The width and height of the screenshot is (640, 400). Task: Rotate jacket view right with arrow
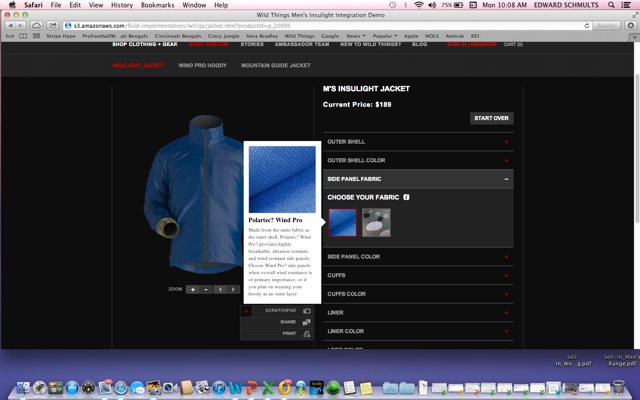(x=233, y=289)
